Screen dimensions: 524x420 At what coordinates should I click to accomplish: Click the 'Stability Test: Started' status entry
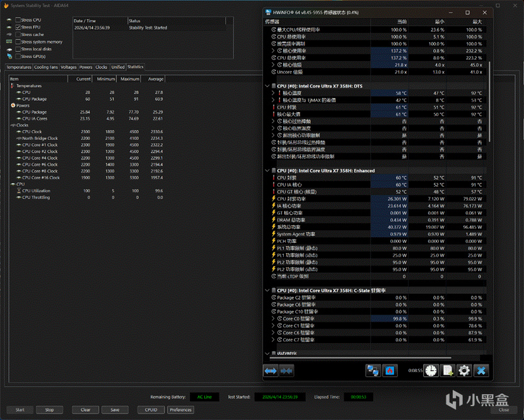click(148, 28)
